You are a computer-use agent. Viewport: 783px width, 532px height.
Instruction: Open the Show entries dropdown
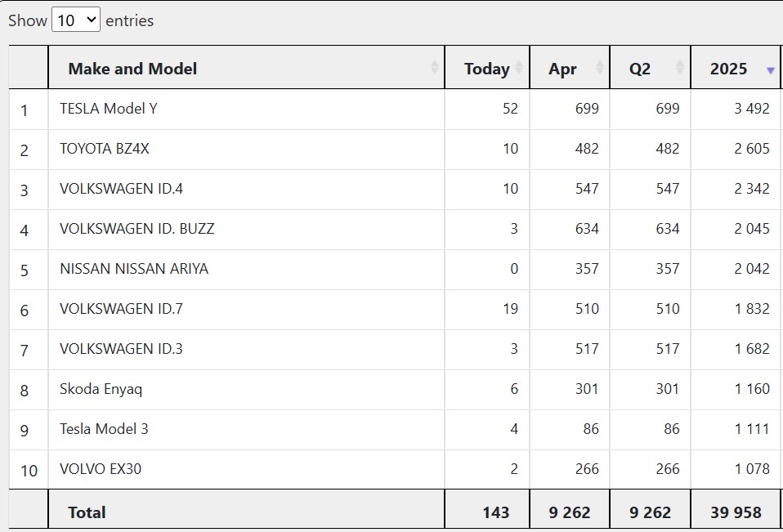[x=76, y=20]
